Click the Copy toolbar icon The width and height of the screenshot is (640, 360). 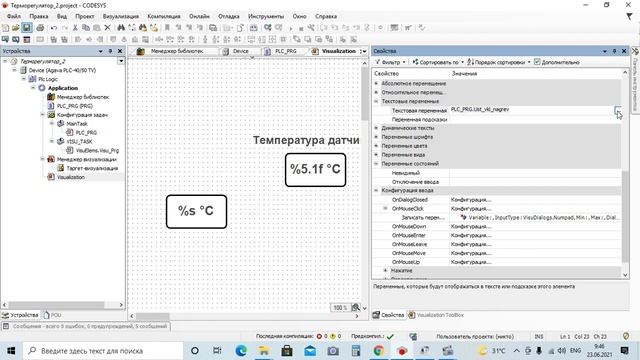tap(86, 28)
